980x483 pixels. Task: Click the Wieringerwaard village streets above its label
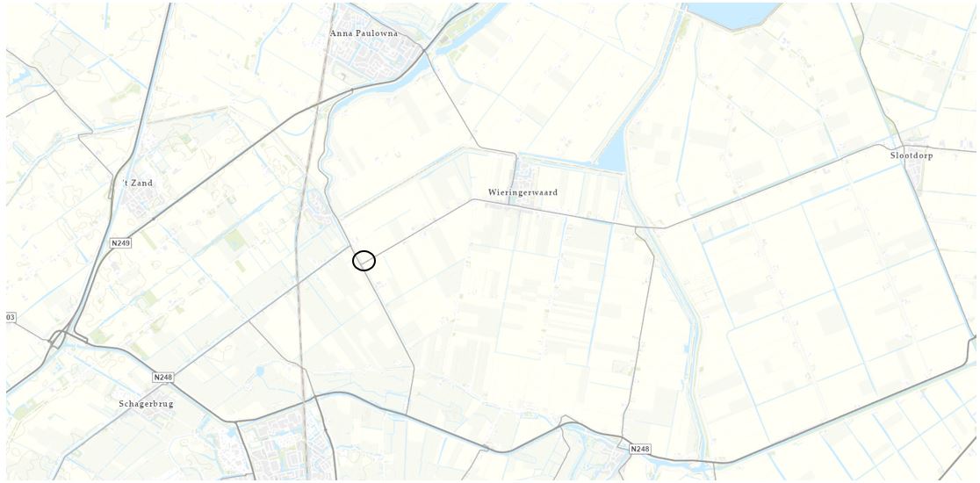(523, 172)
